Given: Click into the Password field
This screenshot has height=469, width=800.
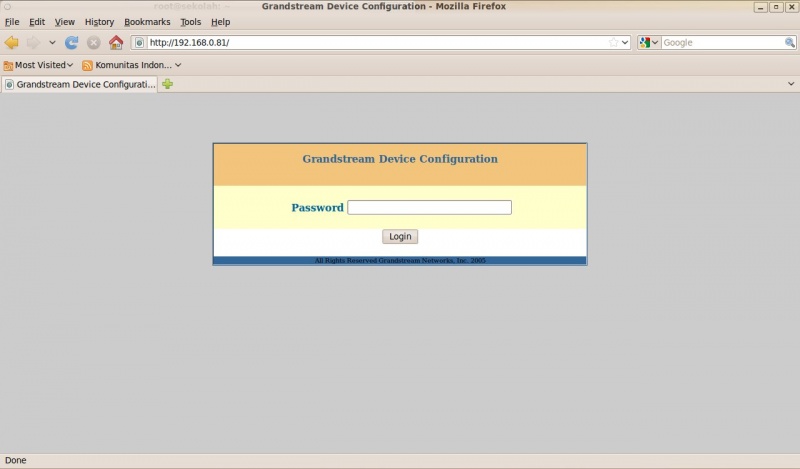Looking at the screenshot, I should (x=429, y=208).
